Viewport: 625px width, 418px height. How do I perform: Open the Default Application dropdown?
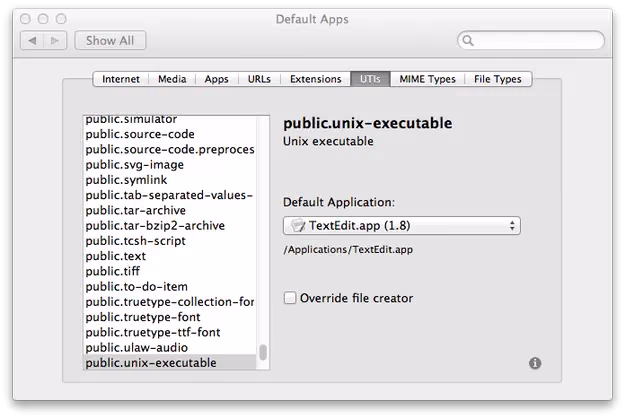click(401, 226)
